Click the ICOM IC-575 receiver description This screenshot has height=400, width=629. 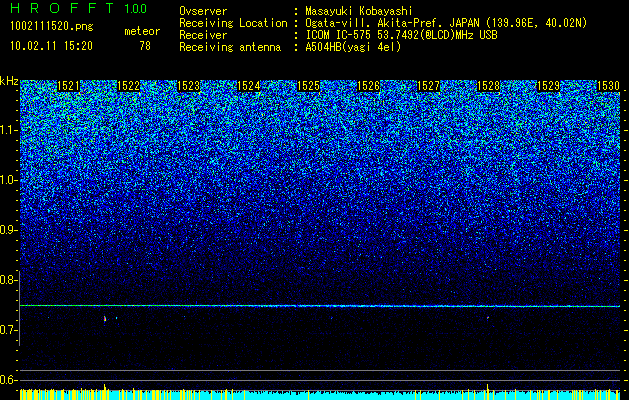tap(401, 35)
